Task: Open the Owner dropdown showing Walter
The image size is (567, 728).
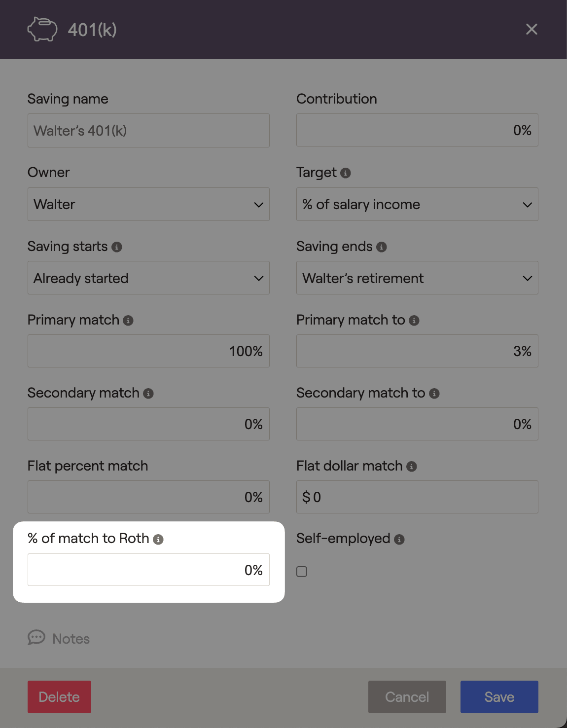Action: tap(148, 204)
